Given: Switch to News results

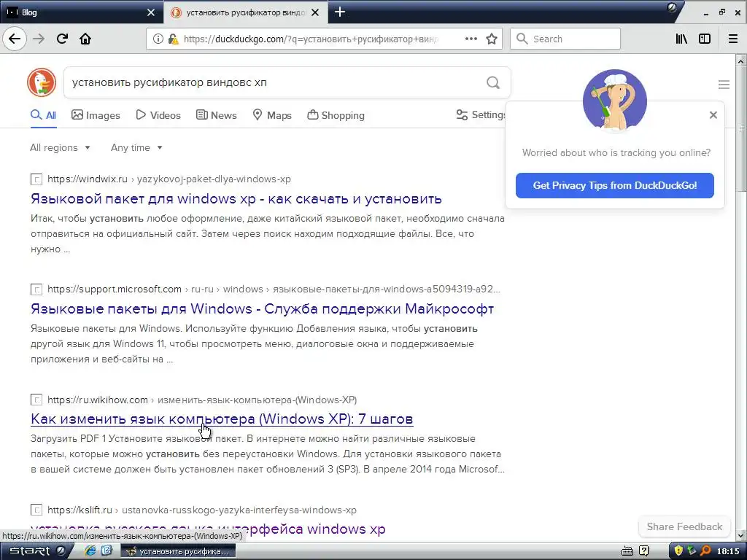Looking at the screenshot, I should pyautogui.click(x=216, y=115).
